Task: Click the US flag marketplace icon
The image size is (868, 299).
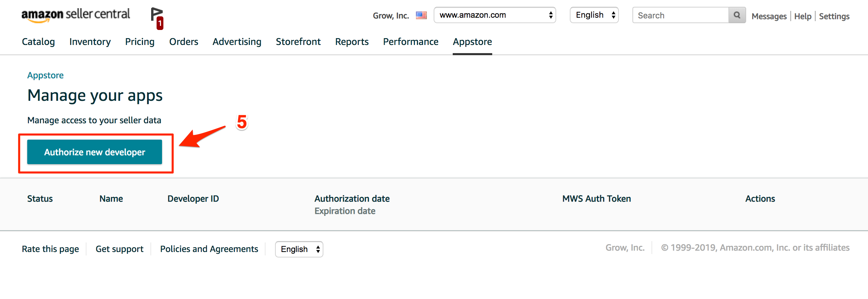Action: pos(421,15)
